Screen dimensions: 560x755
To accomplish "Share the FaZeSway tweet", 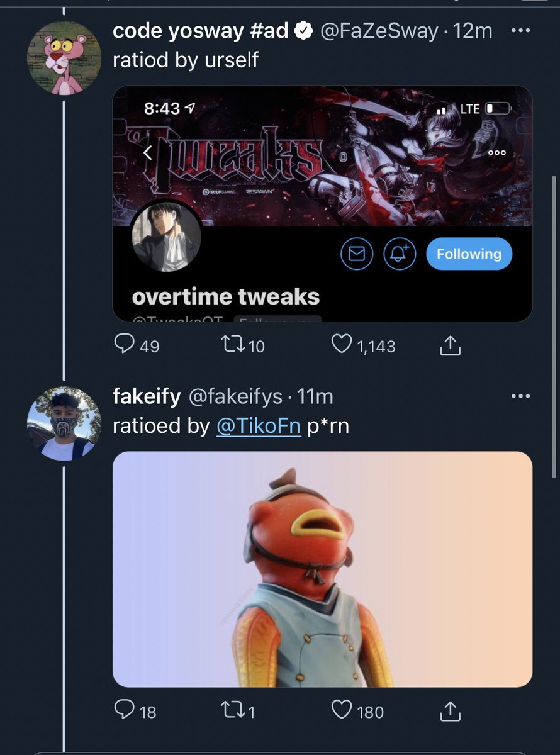I will pyautogui.click(x=451, y=345).
